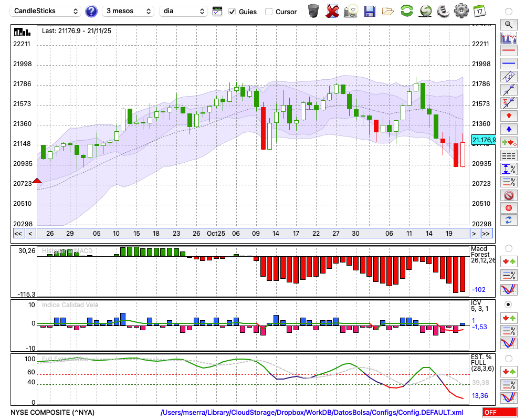This screenshot has width=525, height=420.
Task: Toggle the red OFF button
Action: tap(500, 412)
